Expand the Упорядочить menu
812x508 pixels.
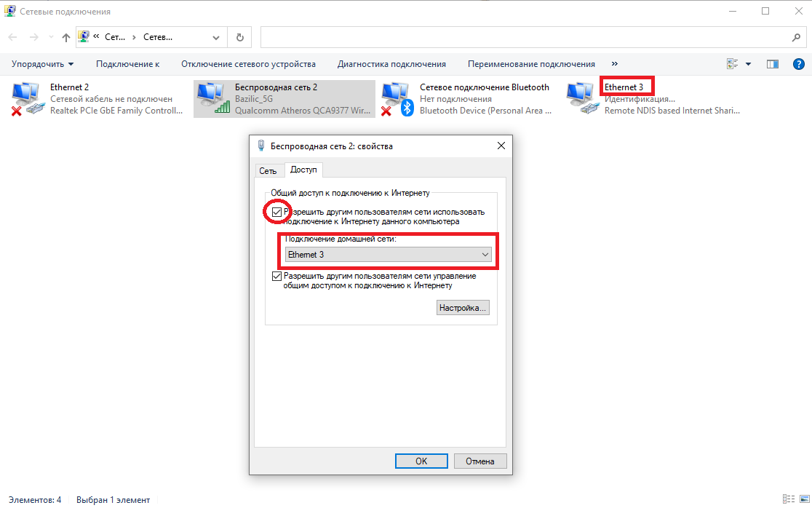(x=42, y=64)
